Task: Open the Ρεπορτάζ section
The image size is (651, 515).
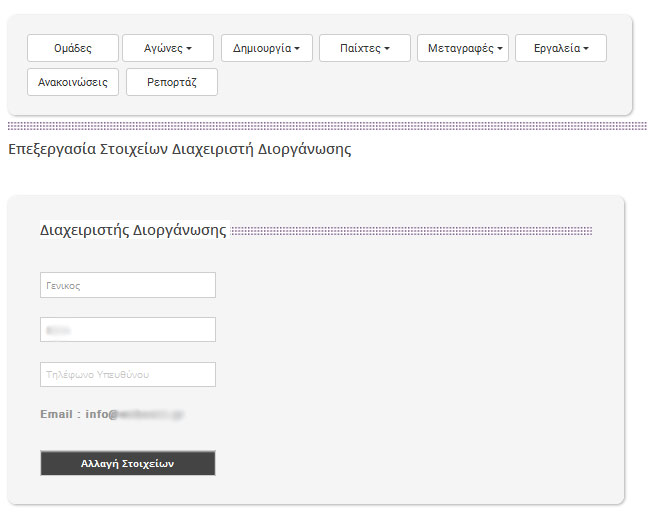Action: (171, 82)
